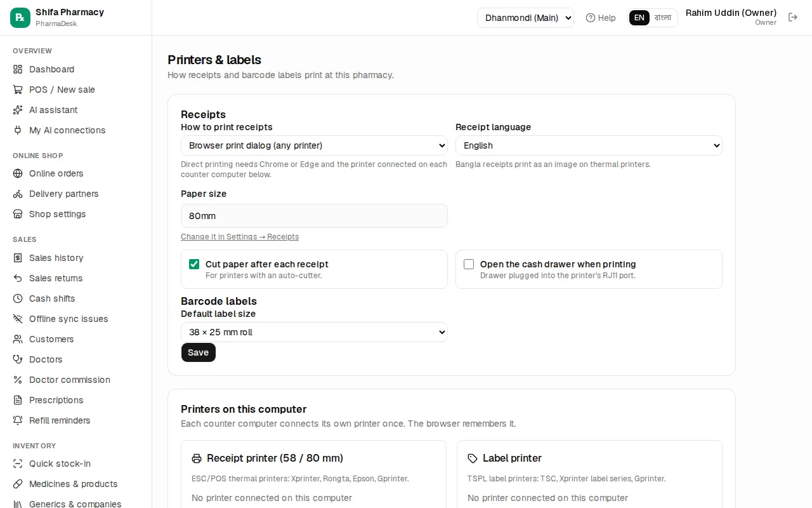Image resolution: width=812 pixels, height=508 pixels.
Task: Uncheck Cut paper after each receipt
Action: coord(194,264)
